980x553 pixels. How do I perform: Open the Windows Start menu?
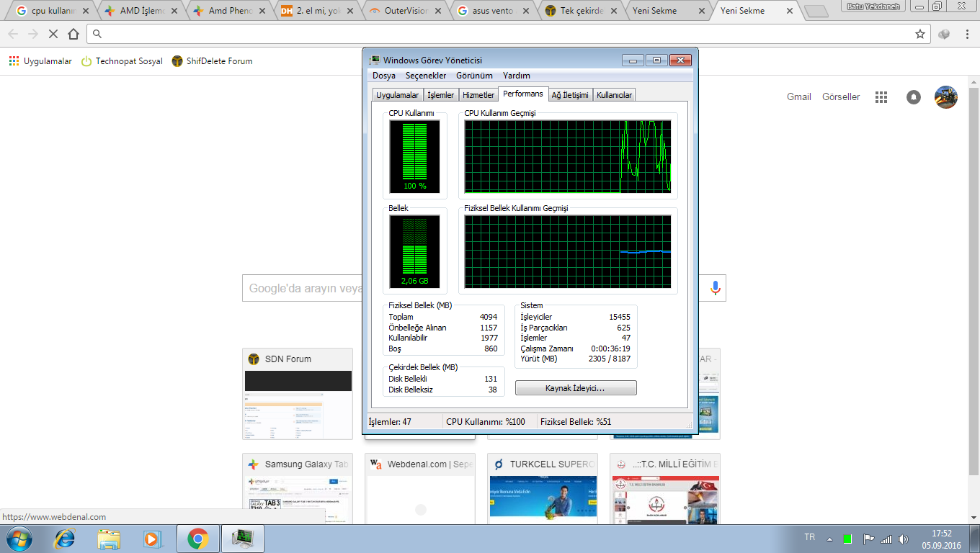tap(19, 538)
